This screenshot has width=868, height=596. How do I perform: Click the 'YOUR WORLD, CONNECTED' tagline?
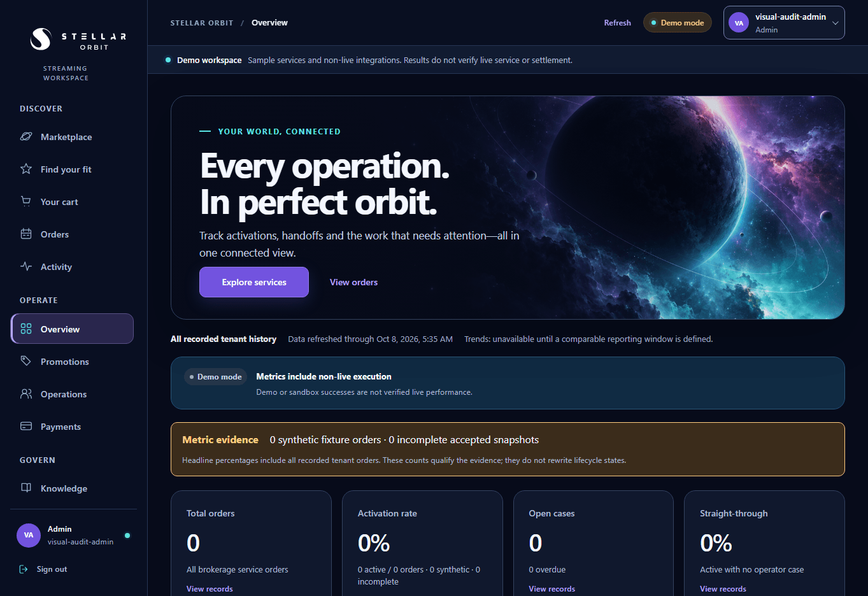(280, 132)
